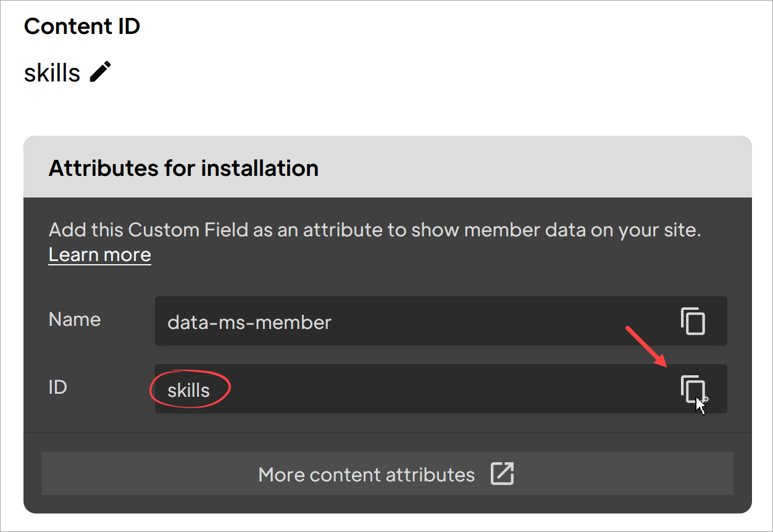This screenshot has height=532, width=773.
Task: Click the ID label in attributes panel
Action: 57,388
